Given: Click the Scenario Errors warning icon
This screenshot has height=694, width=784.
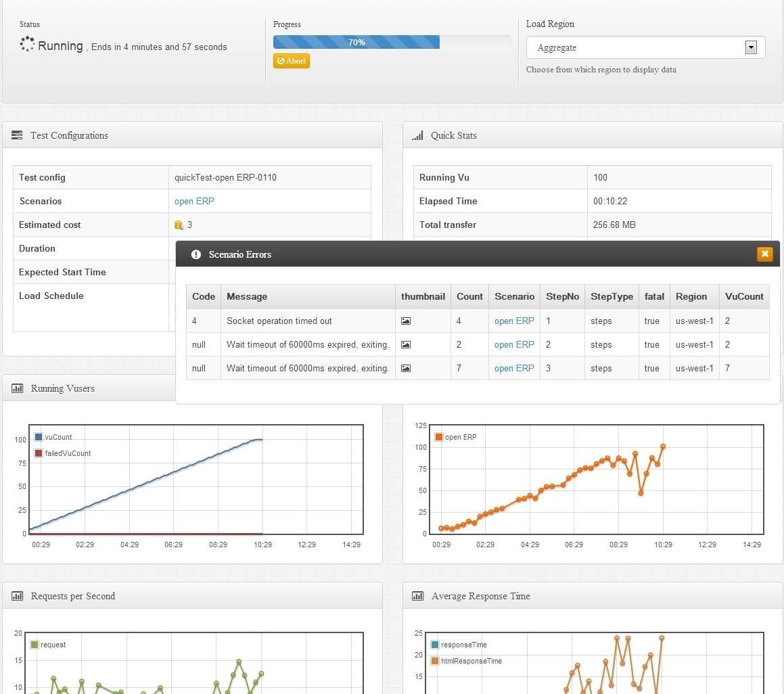Looking at the screenshot, I should pos(196,254).
